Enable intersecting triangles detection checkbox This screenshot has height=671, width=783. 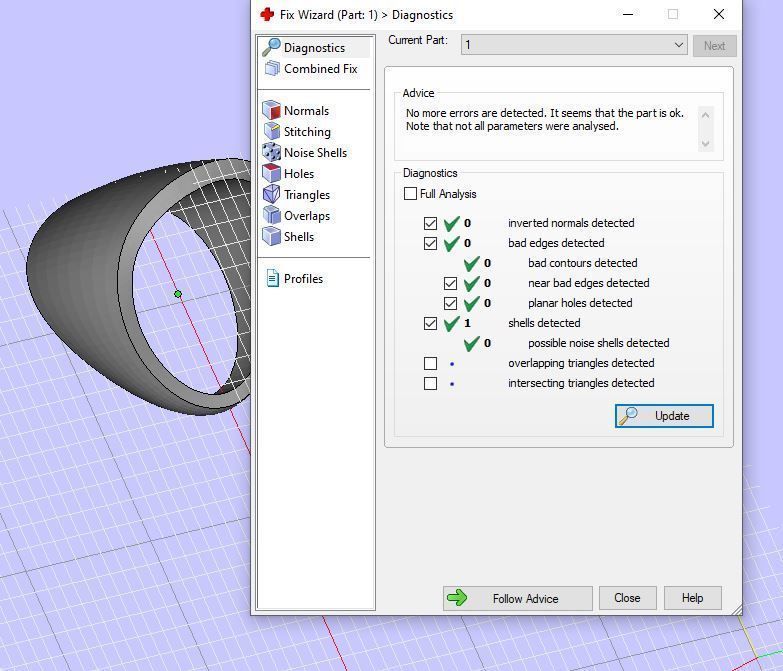[430, 383]
